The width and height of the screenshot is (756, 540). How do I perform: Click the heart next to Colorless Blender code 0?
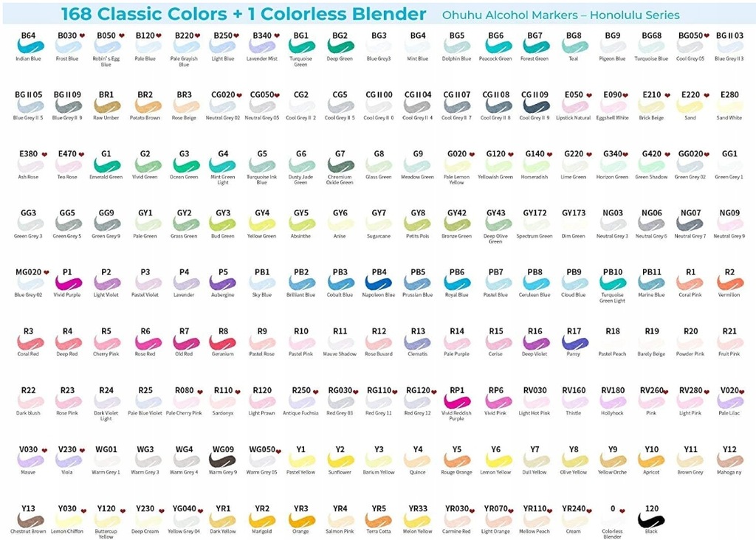(x=622, y=510)
